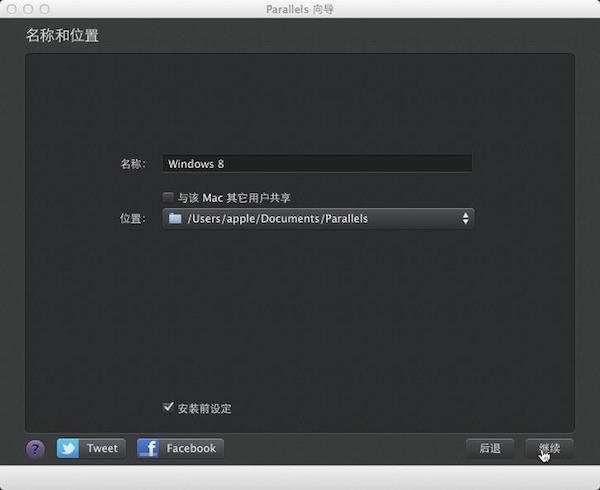Click the Parallels 向导 window title
Viewport: 600px width, 490px height.
tap(300, 9)
